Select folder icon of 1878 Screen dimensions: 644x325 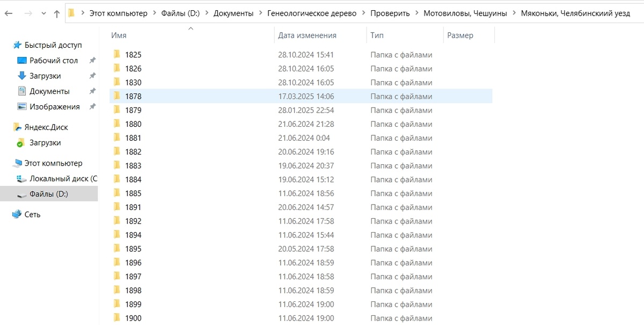tap(117, 96)
